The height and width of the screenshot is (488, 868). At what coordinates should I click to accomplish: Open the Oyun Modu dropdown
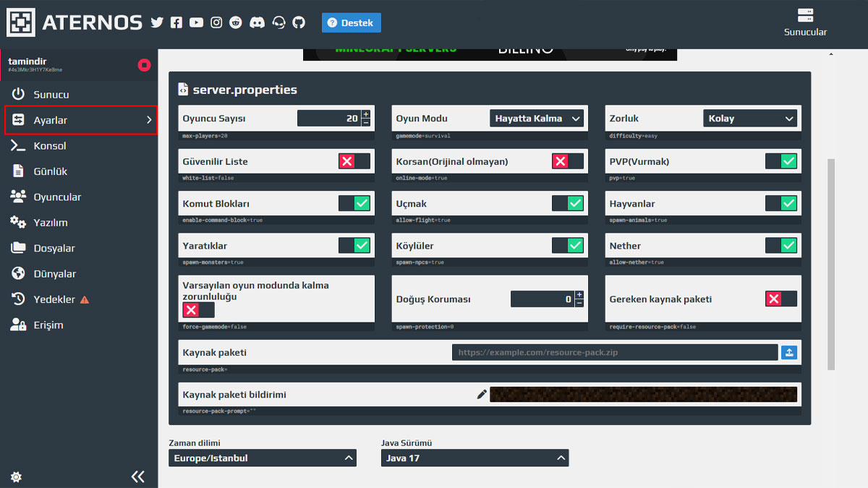537,119
